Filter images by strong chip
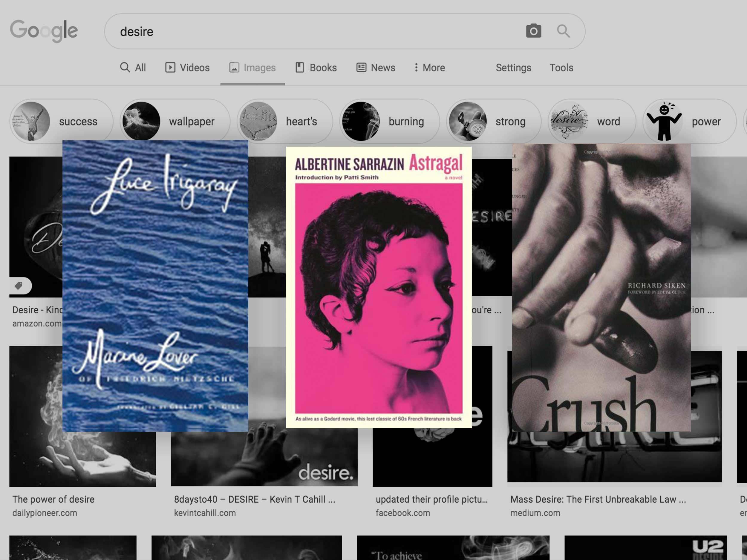Screen dimensions: 747x560 pyautogui.click(x=493, y=121)
